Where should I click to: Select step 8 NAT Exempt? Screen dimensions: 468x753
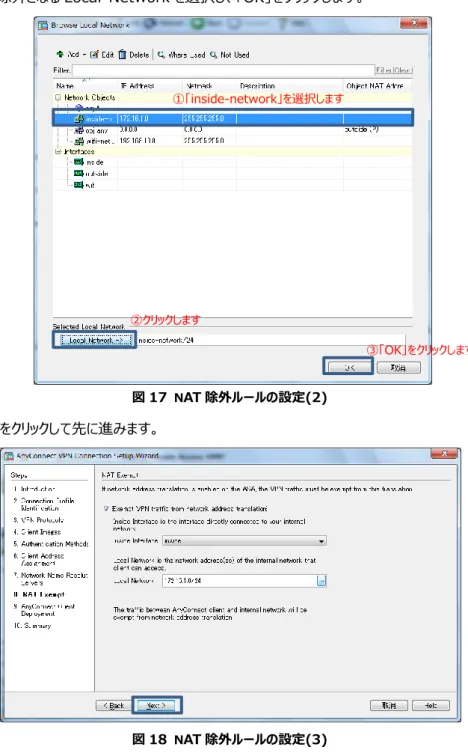[x=39, y=595]
